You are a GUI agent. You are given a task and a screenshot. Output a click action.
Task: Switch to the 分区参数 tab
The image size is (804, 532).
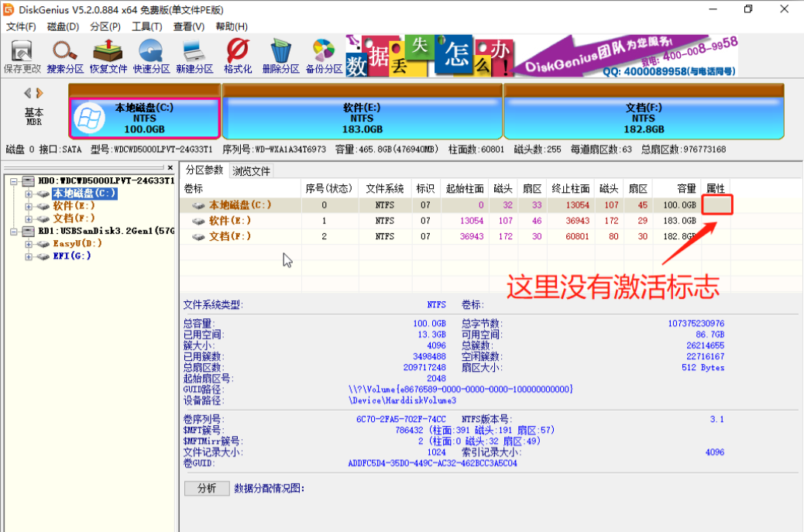click(204, 170)
